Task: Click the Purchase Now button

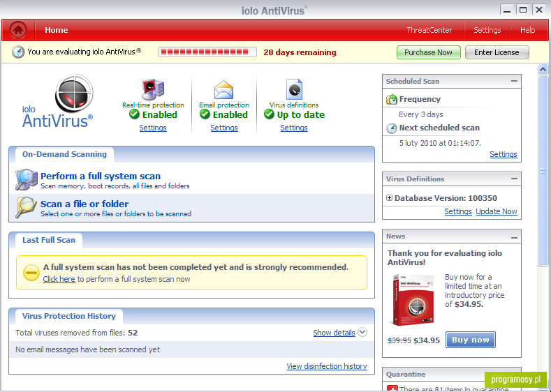Action: click(428, 52)
